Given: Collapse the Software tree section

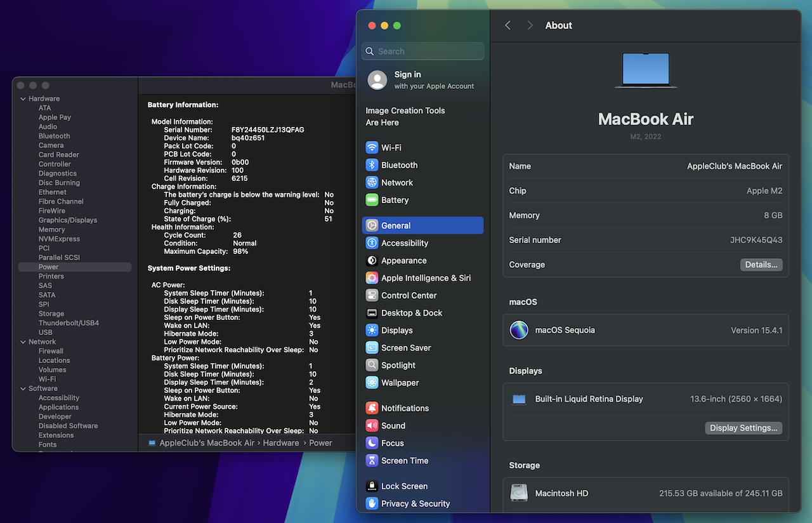Looking at the screenshot, I should coord(23,388).
